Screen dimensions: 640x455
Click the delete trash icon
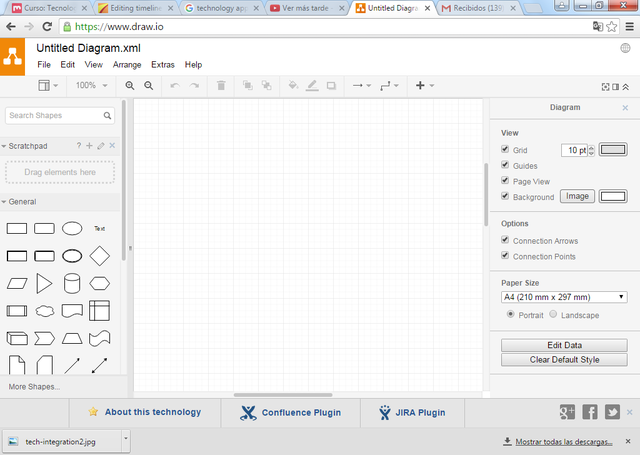pyautogui.click(x=221, y=85)
